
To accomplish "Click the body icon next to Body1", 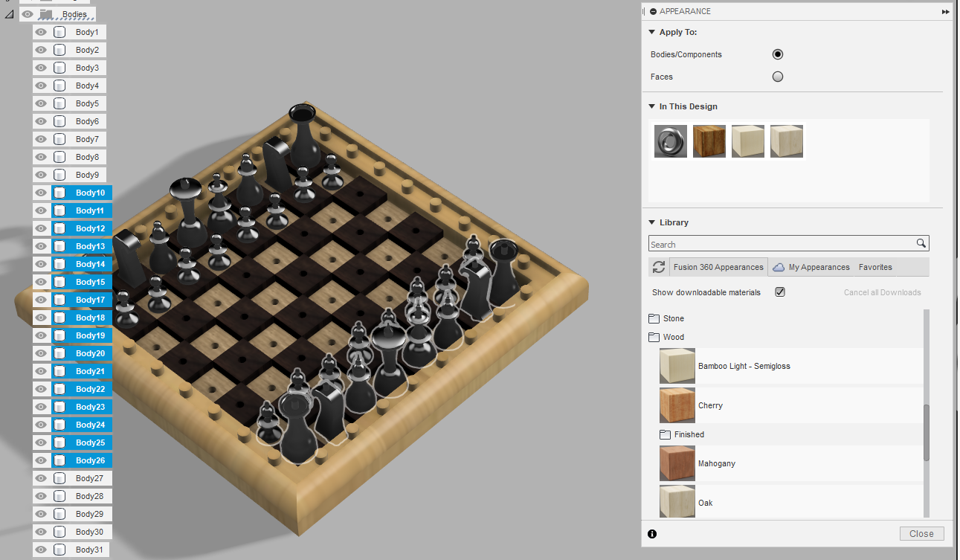I will (59, 32).
